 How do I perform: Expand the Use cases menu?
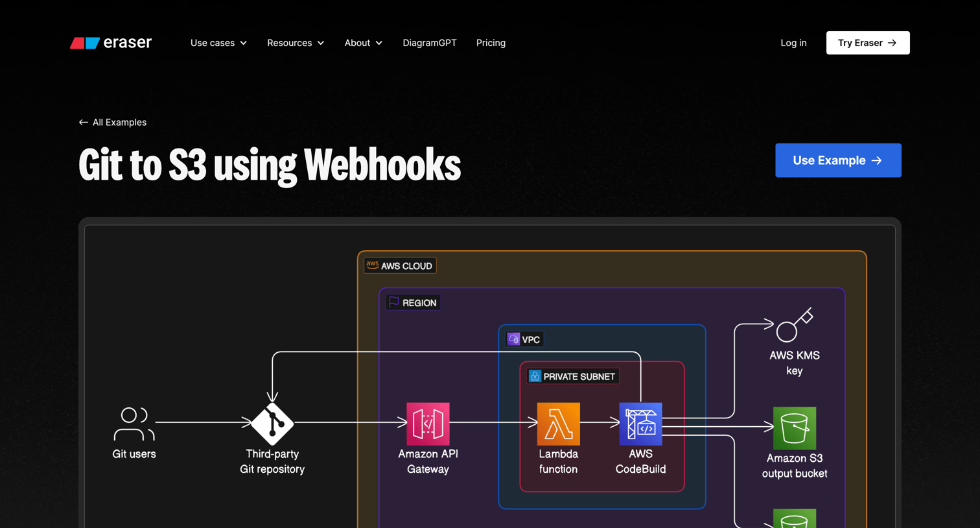pyautogui.click(x=218, y=43)
